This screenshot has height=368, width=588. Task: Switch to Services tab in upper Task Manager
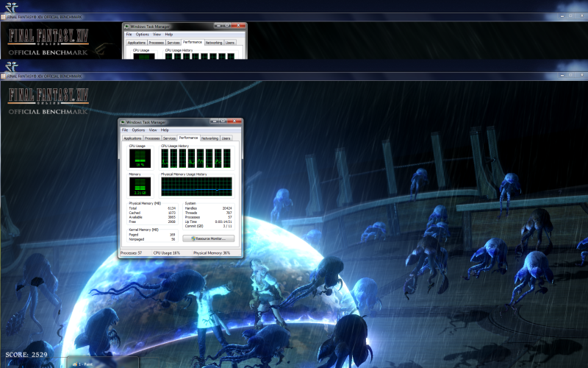pyautogui.click(x=173, y=43)
